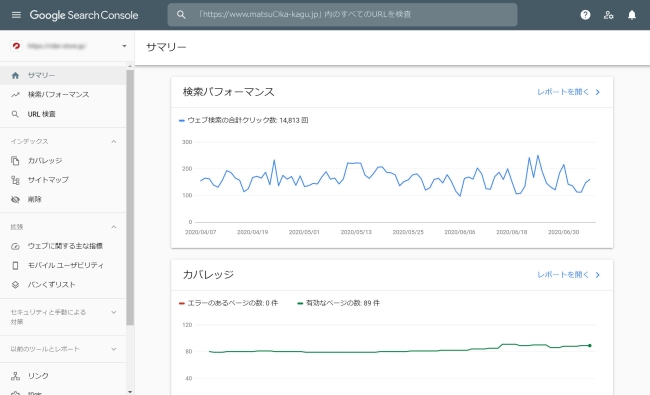
Task: Click the gauge icon for ウェブに関する主な指標
Action: coord(15,246)
